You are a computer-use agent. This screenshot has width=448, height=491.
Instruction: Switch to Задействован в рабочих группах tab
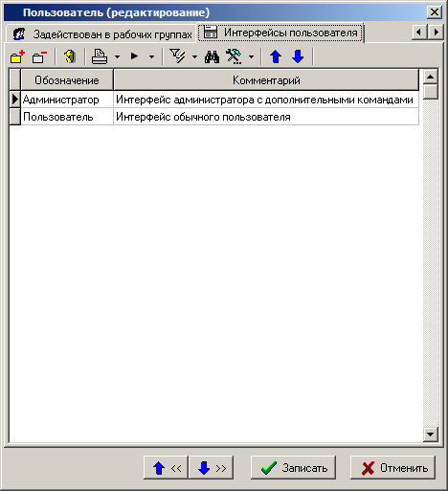(101, 33)
